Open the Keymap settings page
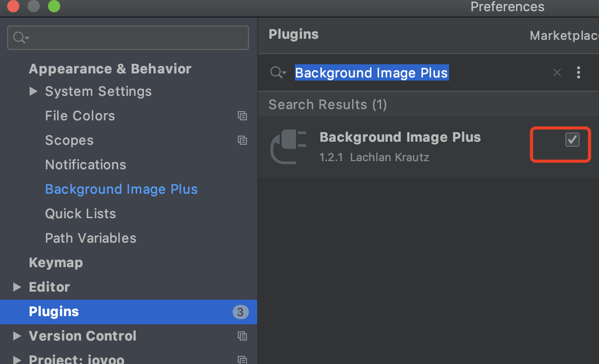Screen dimensions: 599x364 point(56,263)
